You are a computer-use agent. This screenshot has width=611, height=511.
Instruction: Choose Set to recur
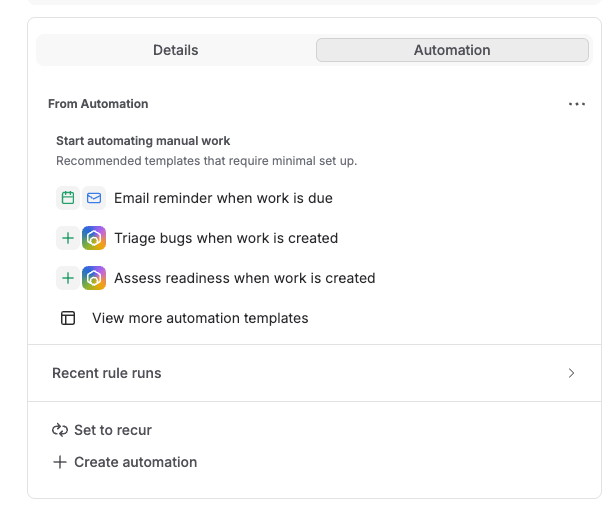[113, 430]
